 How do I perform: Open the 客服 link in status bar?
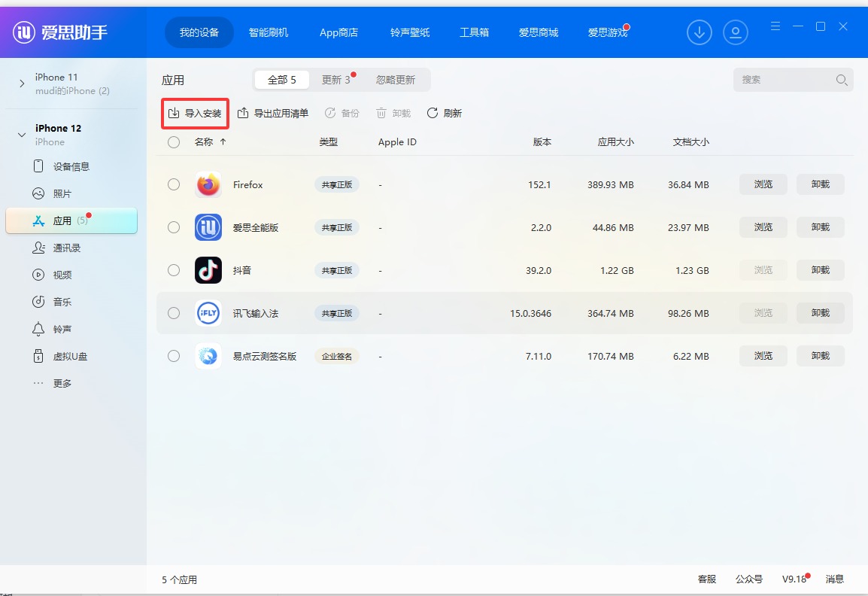(x=707, y=579)
